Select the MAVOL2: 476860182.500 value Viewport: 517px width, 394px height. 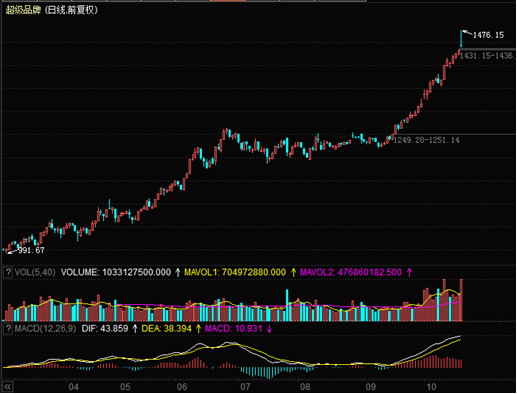point(351,272)
